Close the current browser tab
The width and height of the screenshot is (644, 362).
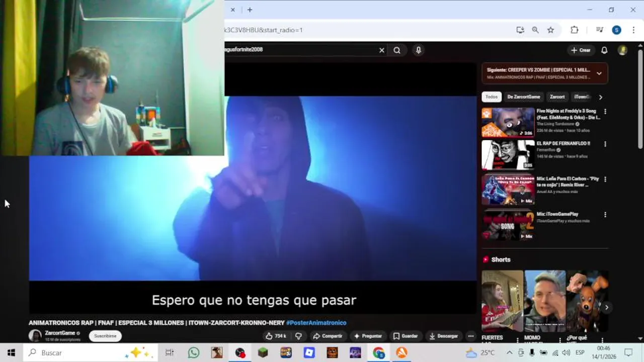(233, 10)
